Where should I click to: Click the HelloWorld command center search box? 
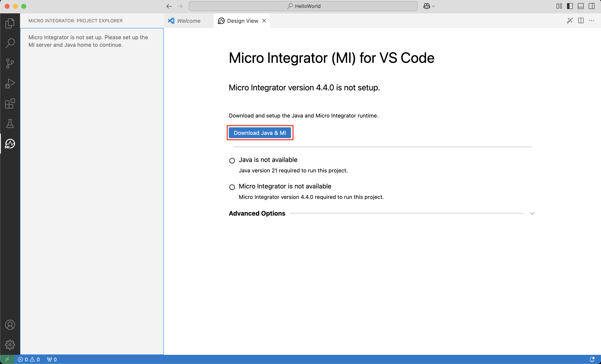(x=303, y=6)
